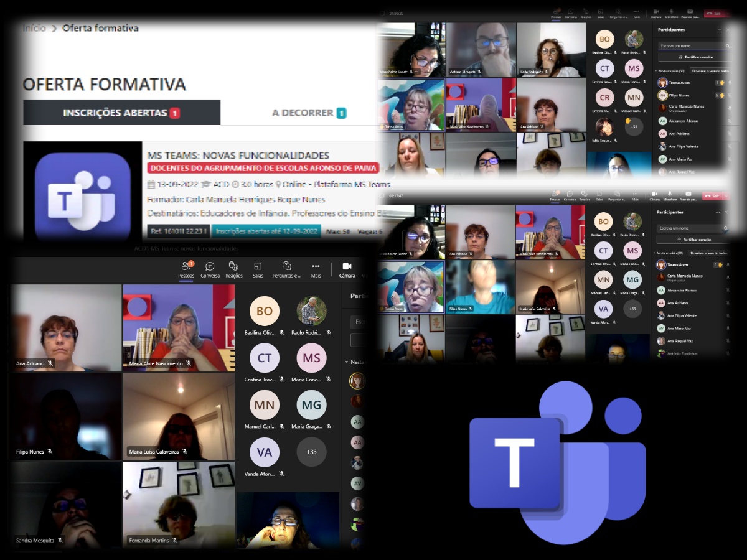
Task: Click the BO Basilina avatar in the large Teams window
Action: [x=265, y=311]
